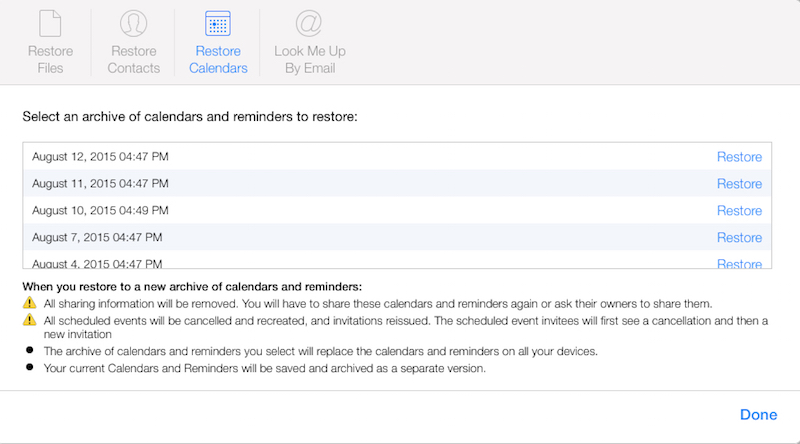Restore the August 10, 2015 archive
The width and height of the screenshot is (800, 444).
coord(739,211)
